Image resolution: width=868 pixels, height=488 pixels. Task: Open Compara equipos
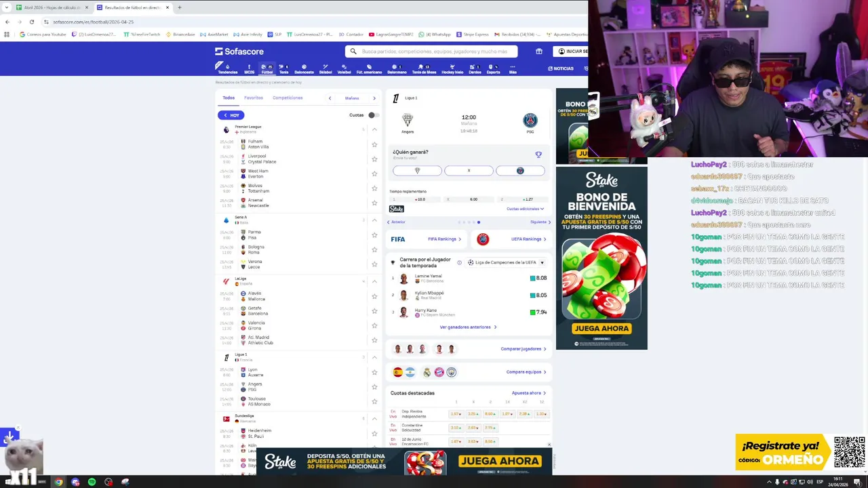point(526,372)
